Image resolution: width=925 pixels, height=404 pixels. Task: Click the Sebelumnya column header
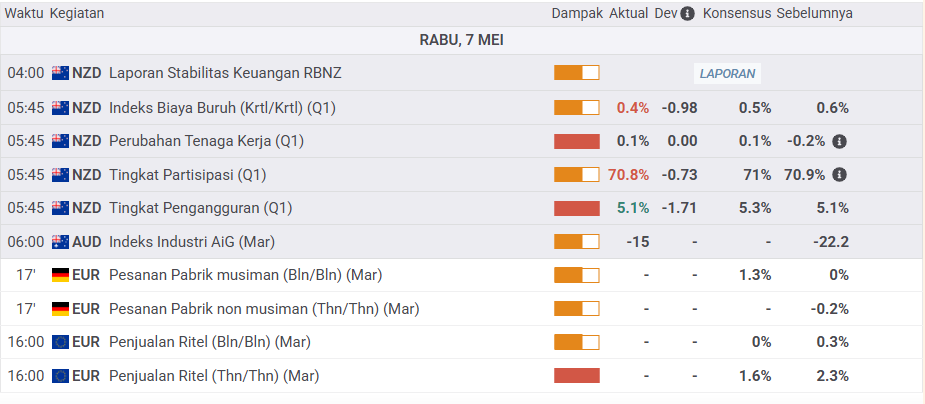tap(814, 14)
